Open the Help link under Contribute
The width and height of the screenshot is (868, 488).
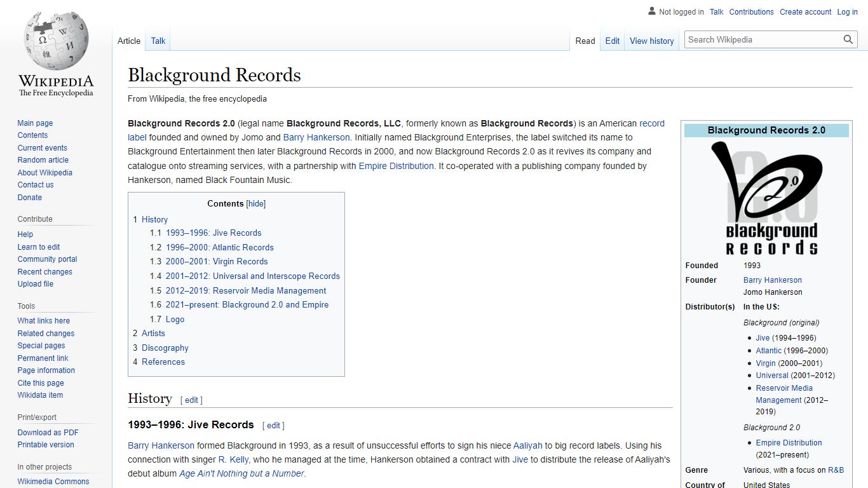click(x=25, y=234)
